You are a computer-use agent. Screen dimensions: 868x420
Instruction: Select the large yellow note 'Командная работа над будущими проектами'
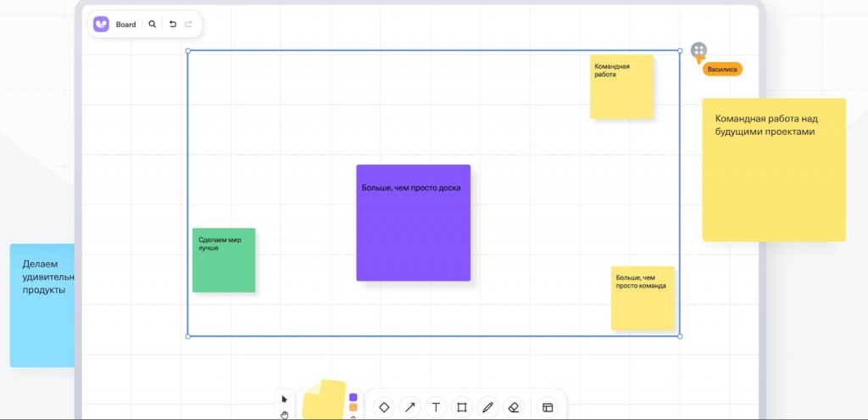click(774, 170)
